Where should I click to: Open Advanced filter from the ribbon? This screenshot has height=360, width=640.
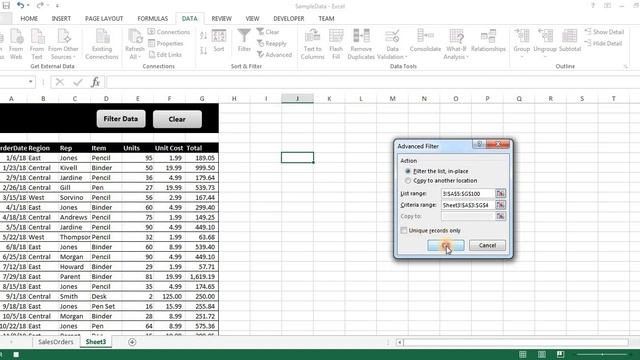(x=274, y=55)
